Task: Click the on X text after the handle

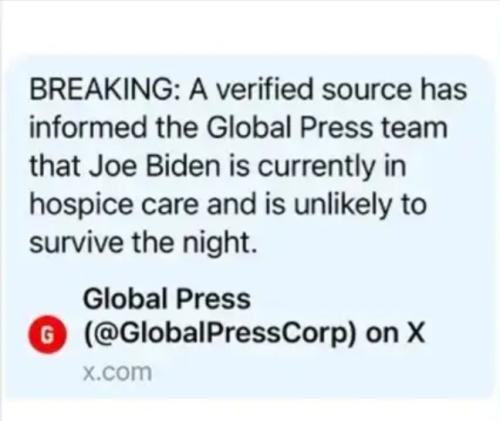Action: click(x=395, y=332)
